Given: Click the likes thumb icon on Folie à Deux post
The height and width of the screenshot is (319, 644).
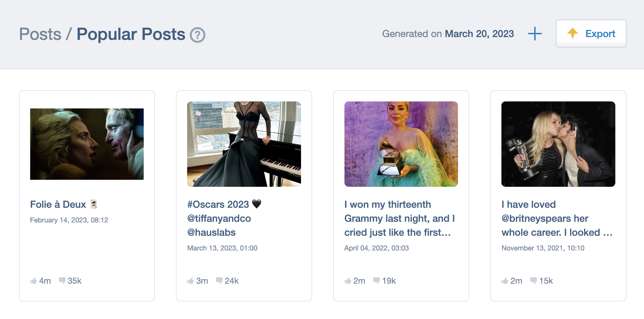Looking at the screenshot, I should point(34,281).
